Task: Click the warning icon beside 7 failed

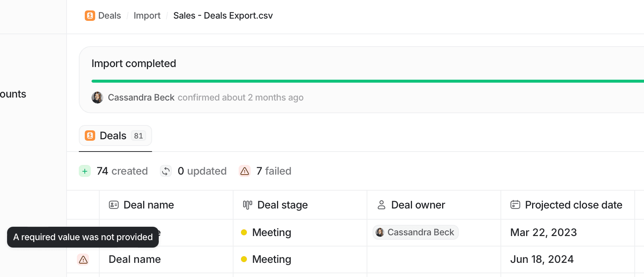Action: [244, 171]
